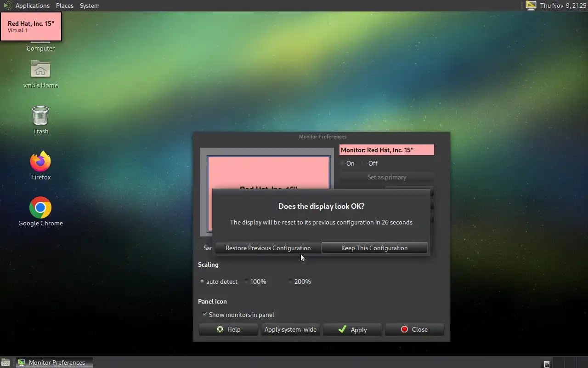Click Keep This Configuration button
588x368 pixels.
374,248
